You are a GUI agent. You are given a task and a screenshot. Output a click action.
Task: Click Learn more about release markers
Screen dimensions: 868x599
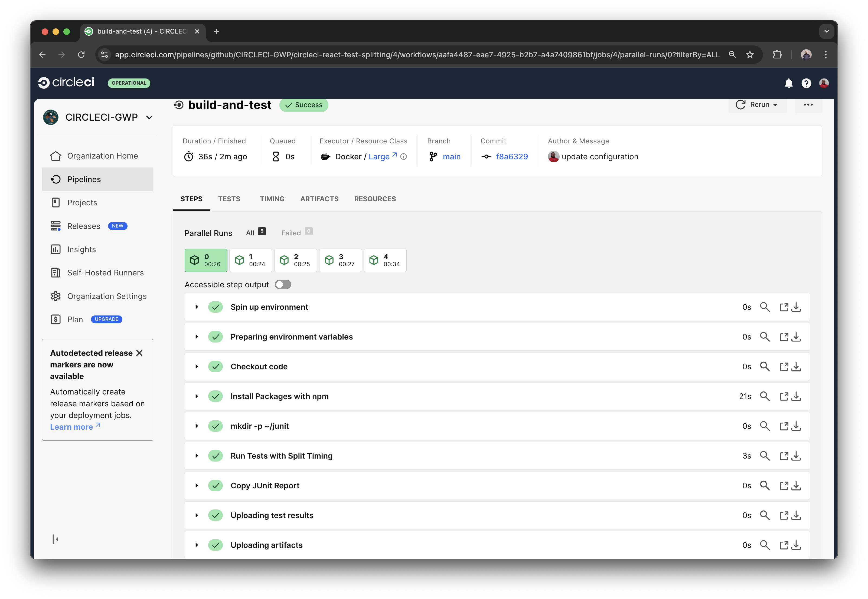71,427
